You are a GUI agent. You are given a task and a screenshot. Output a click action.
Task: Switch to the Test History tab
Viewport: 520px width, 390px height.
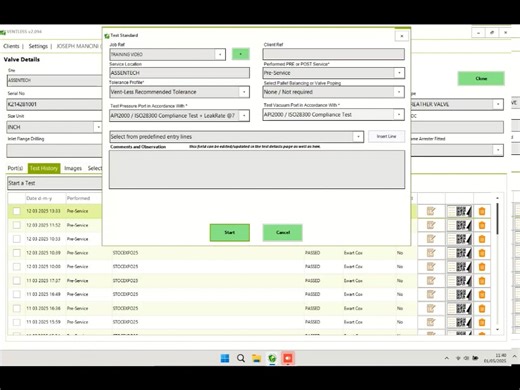point(44,168)
